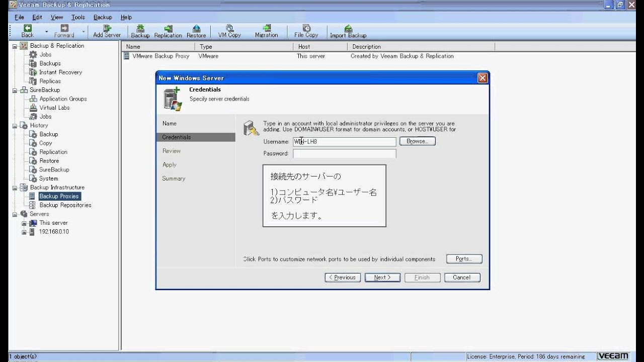Sort list by Name column header

click(158, 47)
